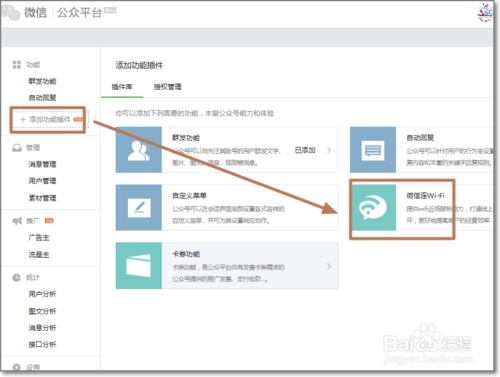Expand the 卡券功能 card chevron arrow
This screenshot has height=377, width=500.
click(x=329, y=266)
